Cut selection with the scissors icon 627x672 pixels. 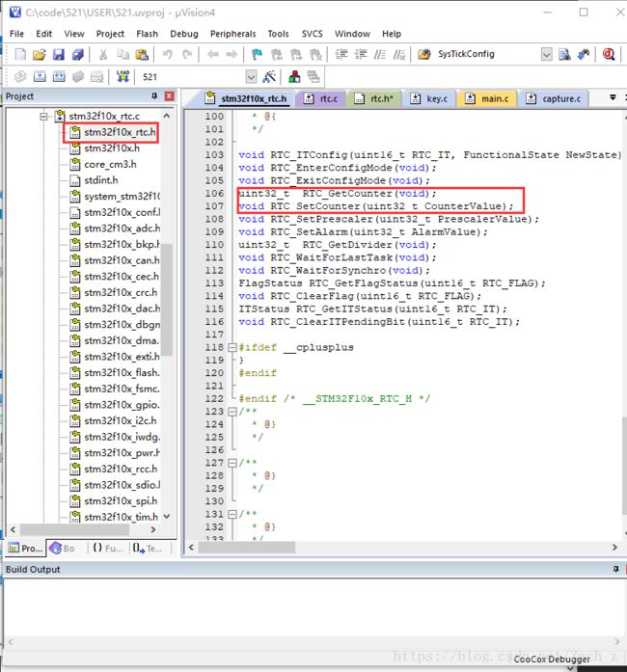(103, 54)
